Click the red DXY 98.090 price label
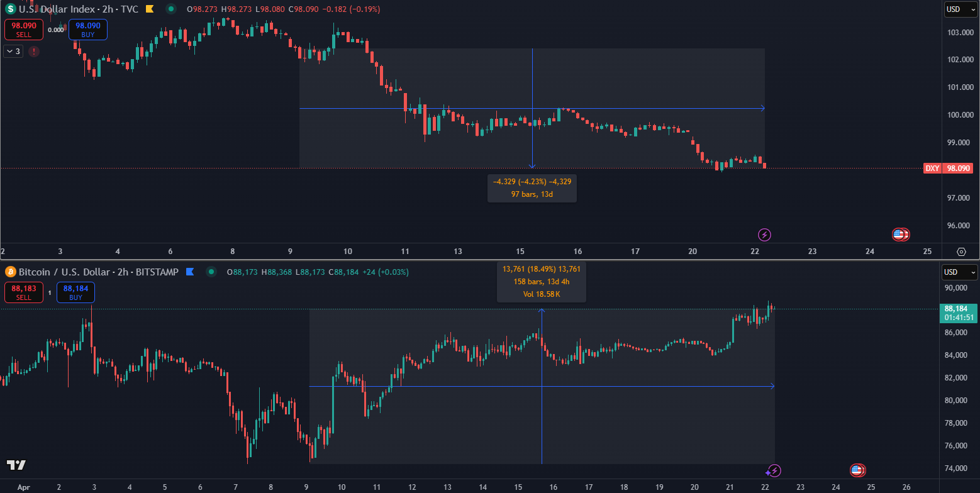This screenshot has width=980, height=493. [948, 168]
